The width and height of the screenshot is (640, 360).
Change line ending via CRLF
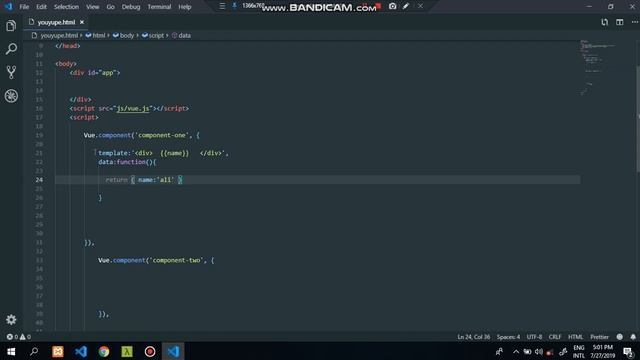(x=555, y=337)
